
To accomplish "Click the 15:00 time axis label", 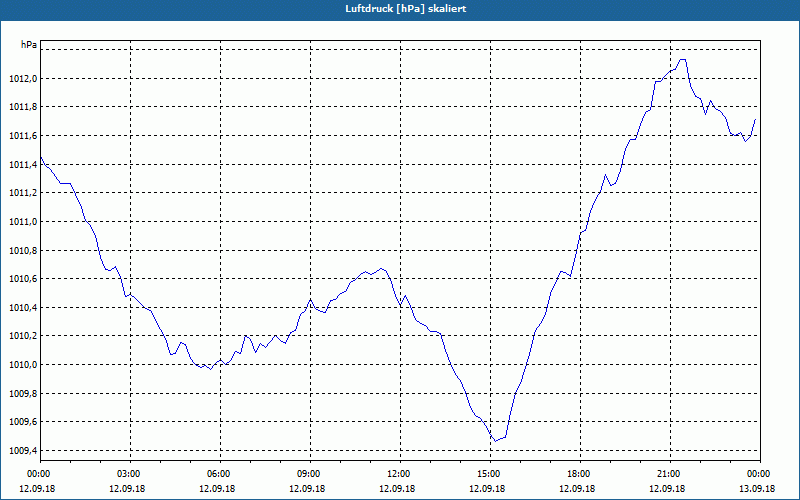I will (490, 474).
